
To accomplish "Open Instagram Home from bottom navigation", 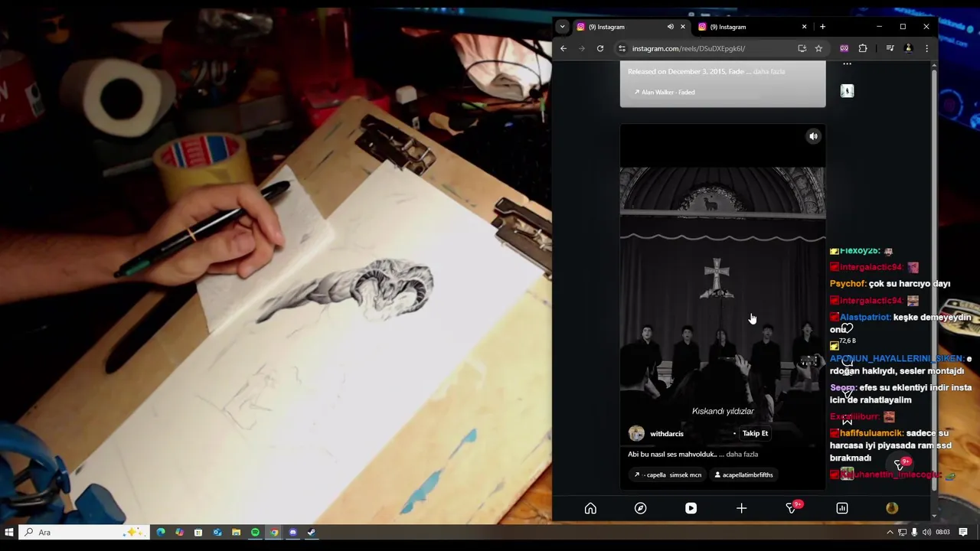I will point(590,508).
